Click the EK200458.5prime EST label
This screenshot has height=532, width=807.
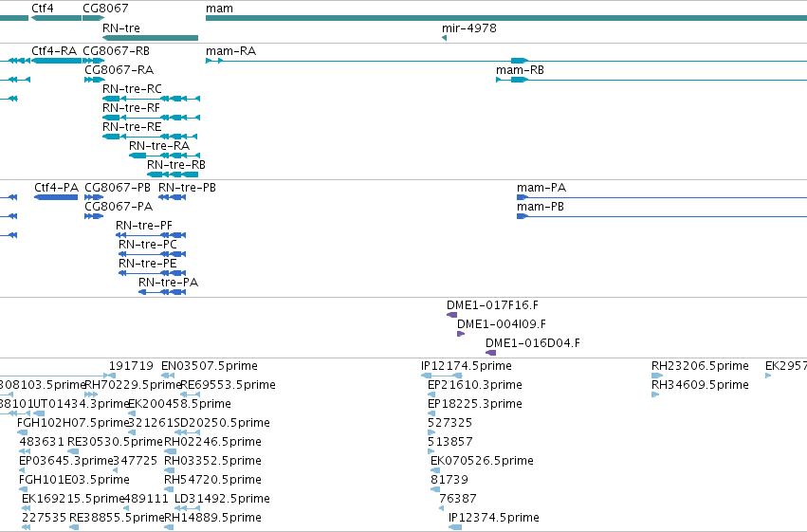[179, 404]
